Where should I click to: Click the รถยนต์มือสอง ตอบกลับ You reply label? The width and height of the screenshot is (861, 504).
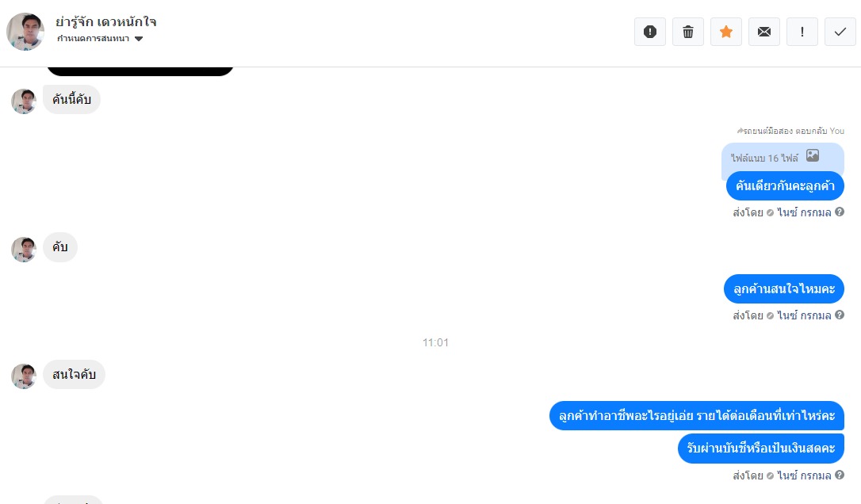(x=790, y=131)
